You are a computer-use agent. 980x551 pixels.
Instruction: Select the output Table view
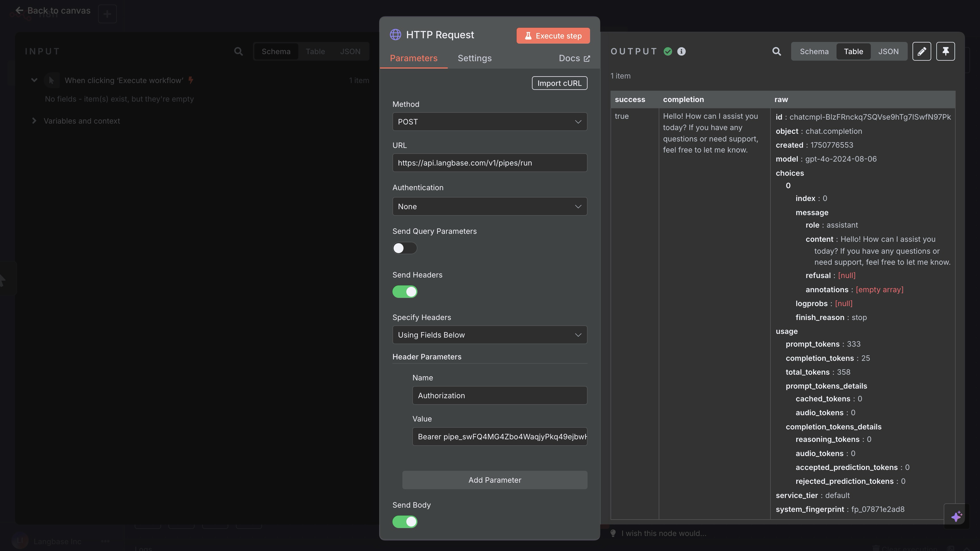853,51
